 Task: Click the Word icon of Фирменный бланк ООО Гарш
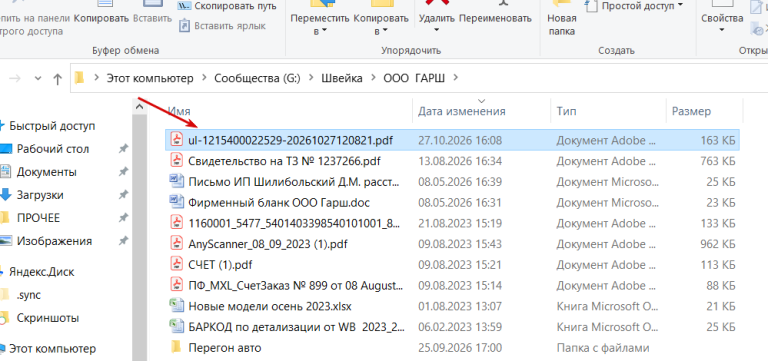pos(176,202)
